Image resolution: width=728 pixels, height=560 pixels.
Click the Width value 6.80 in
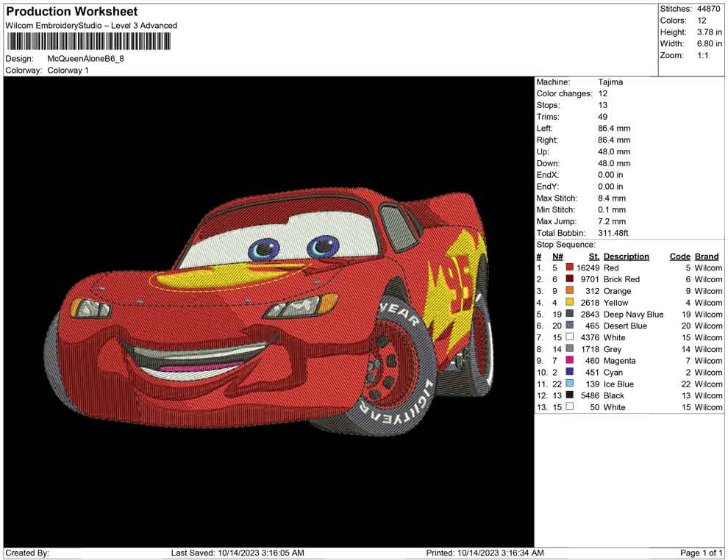(709, 43)
